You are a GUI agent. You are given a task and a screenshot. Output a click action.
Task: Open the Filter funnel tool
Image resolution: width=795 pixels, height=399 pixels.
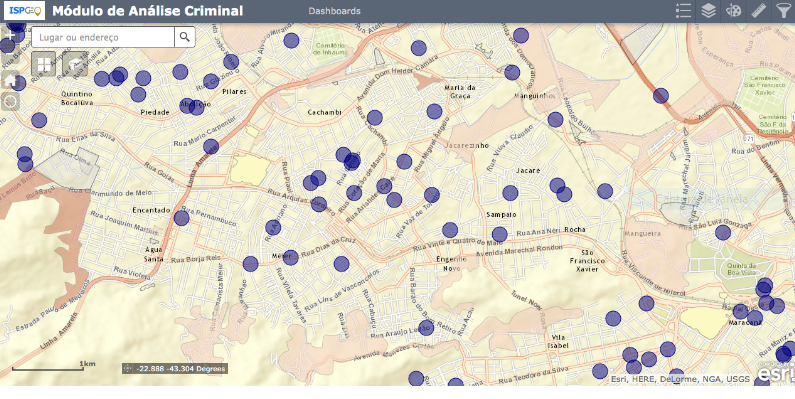(x=783, y=11)
